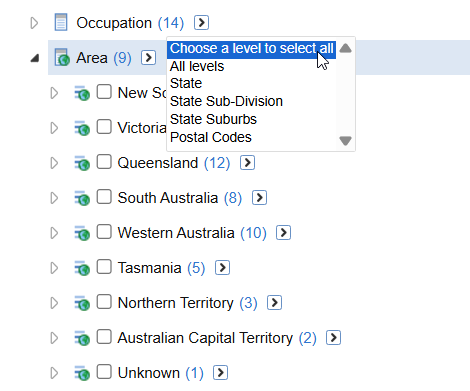470x391 pixels.
Task: Click the Queensland (12) label
Action: 174,163
